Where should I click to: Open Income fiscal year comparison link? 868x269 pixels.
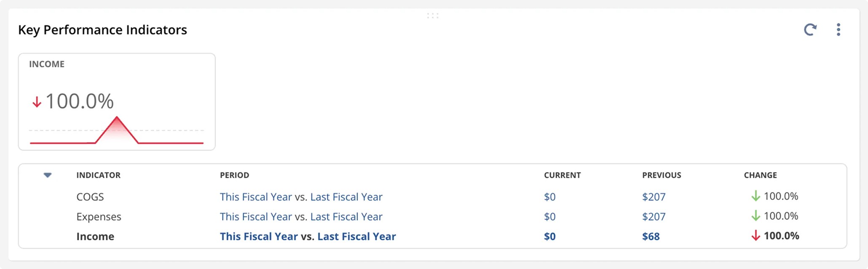[x=308, y=236]
